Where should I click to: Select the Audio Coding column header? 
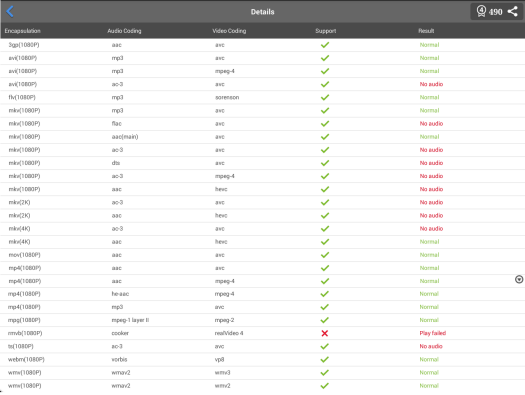pyautogui.click(x=124, y=31)
